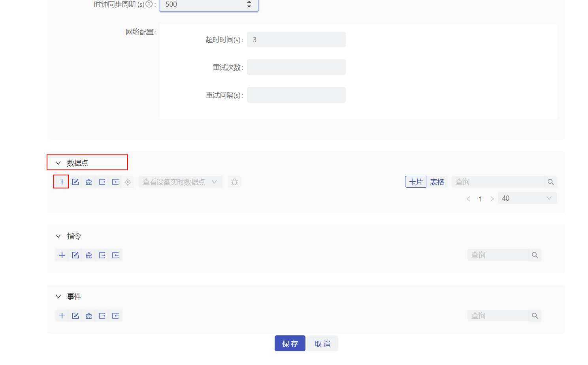Switch to 卡片 view
The height and width of the screenshot is (365, 588).
pos(416,182)
